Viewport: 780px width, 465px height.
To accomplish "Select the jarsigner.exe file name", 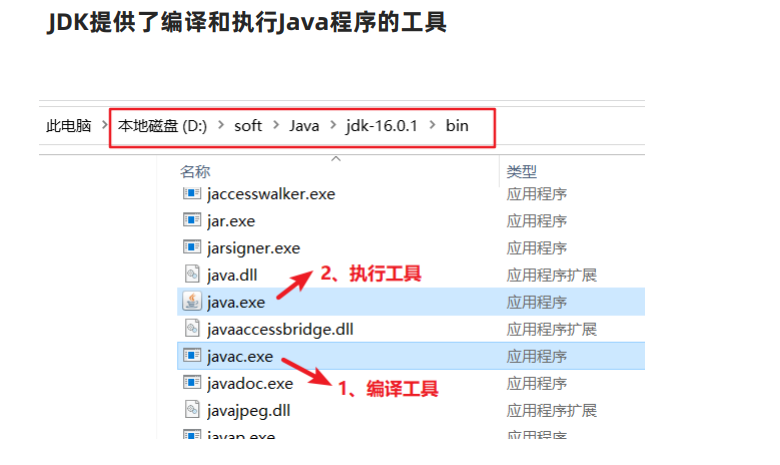I will [x=254, y=248].
